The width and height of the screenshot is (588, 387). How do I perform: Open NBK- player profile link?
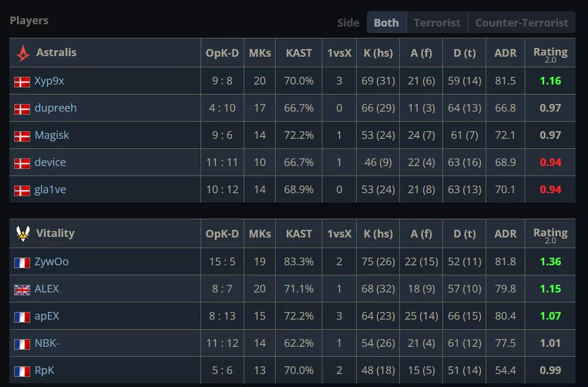47,343
